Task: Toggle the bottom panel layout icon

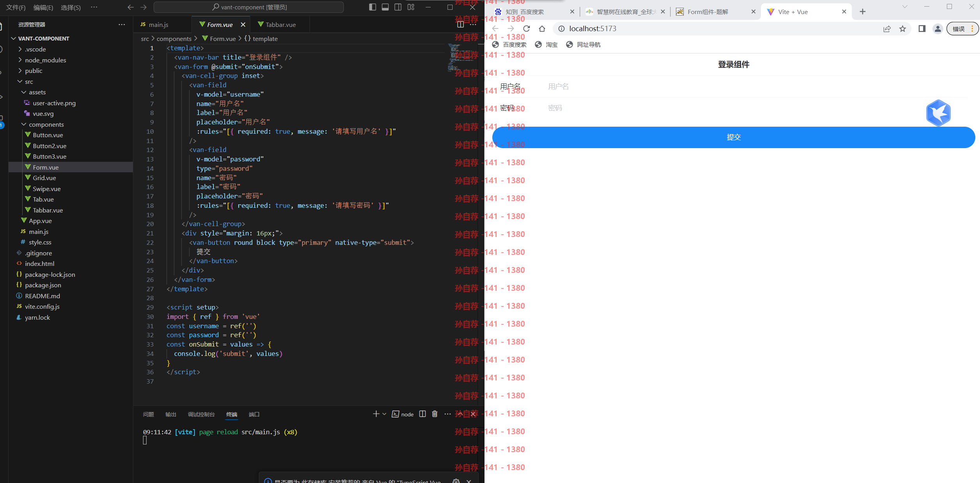Action: point(385,7)
